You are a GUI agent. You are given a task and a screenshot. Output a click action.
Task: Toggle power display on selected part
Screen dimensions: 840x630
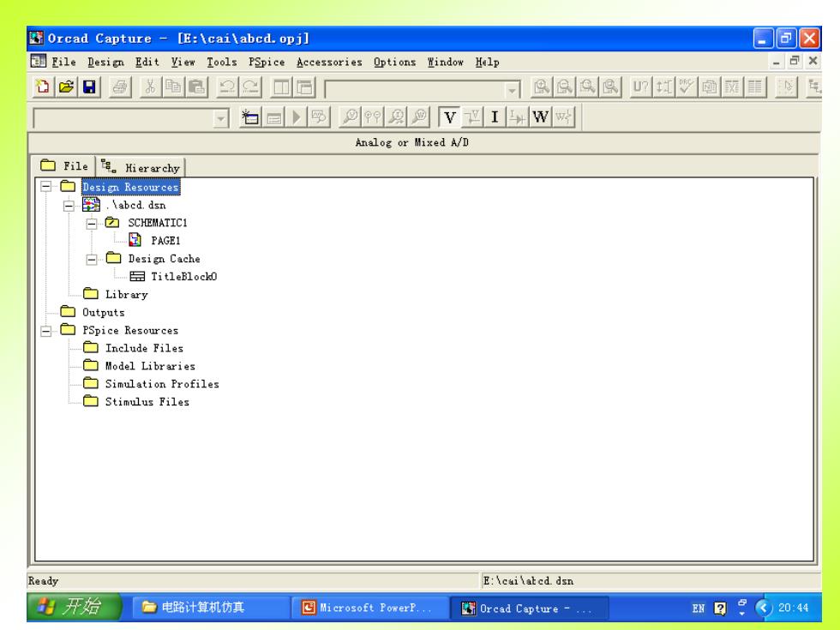tap(563, 117)
